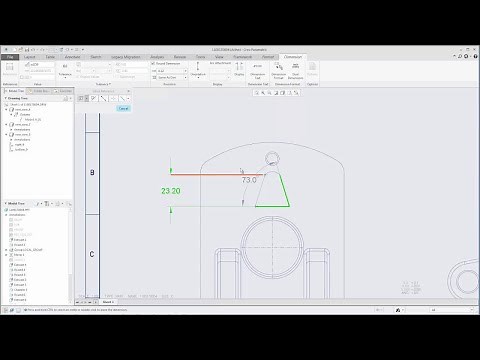The image size is (480, 360).
Task: Open selection filter dropdown in status bar
Action: [451, 310]
